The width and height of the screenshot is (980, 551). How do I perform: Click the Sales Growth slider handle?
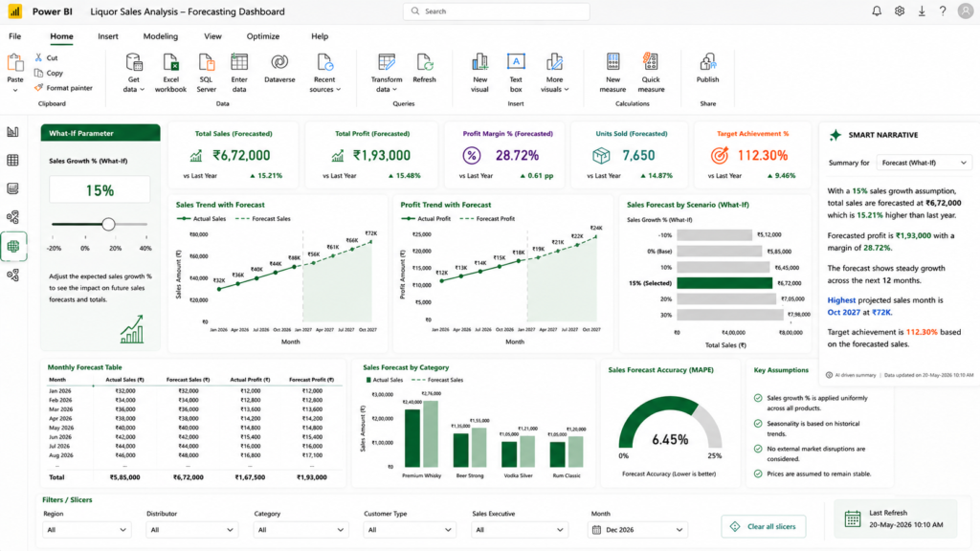pos(108,224)
